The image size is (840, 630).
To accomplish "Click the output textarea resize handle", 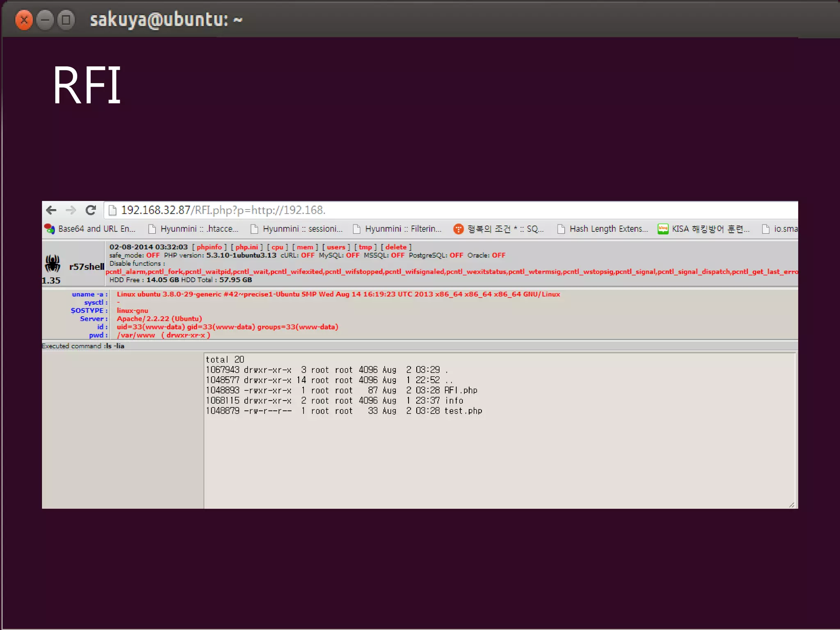I will [792, 505].
